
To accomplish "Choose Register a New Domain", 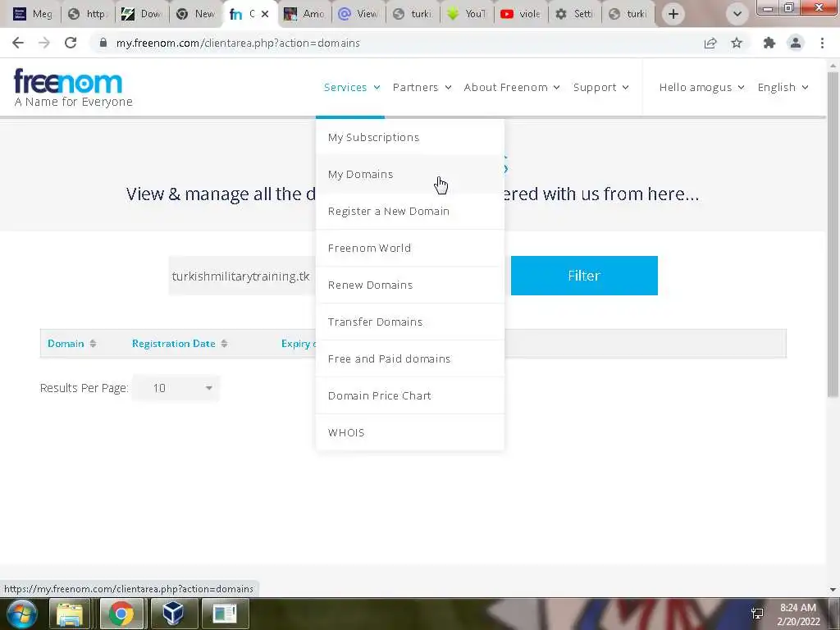I will pos(410,211).
